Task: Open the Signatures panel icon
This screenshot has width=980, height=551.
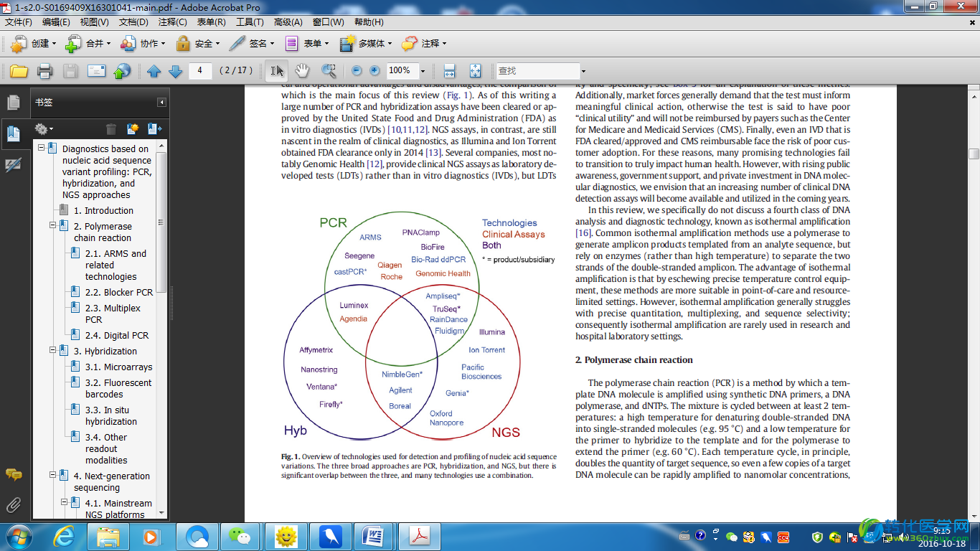Action: pos(13,165)
